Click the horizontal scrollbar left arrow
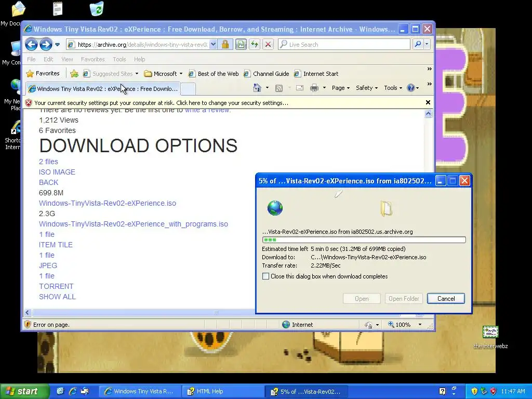 tap(28, 312)
